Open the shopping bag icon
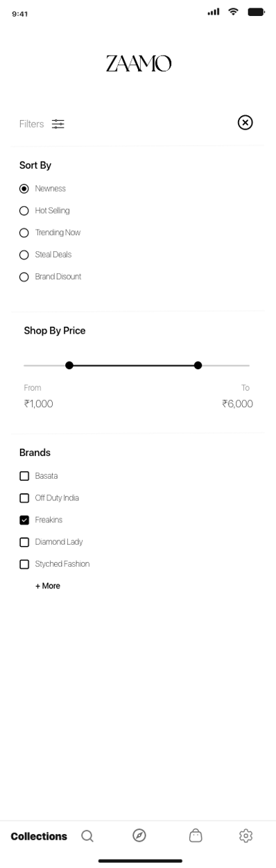Screen dimensions: 276x868 coord(196,835)
